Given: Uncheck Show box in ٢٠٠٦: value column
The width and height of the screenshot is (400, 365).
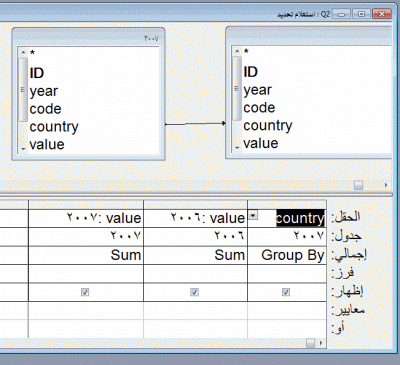Looking at the screenshot, I should point(194,292).
